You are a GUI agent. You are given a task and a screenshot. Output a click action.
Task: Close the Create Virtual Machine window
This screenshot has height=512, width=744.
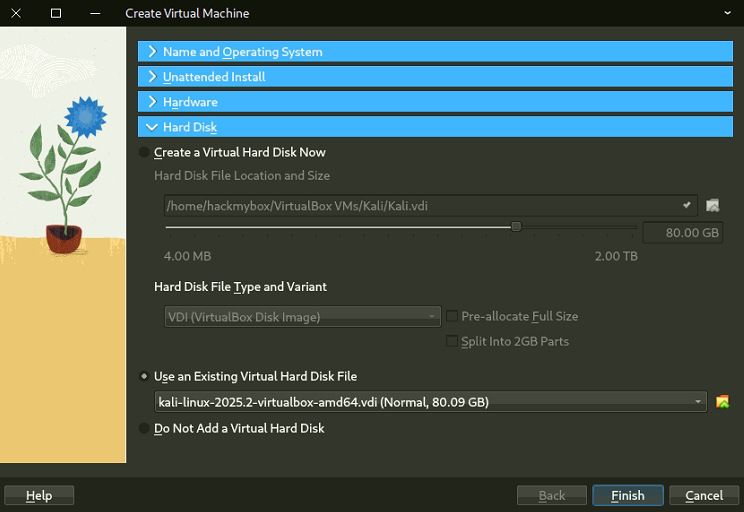[x=16, y=14]
